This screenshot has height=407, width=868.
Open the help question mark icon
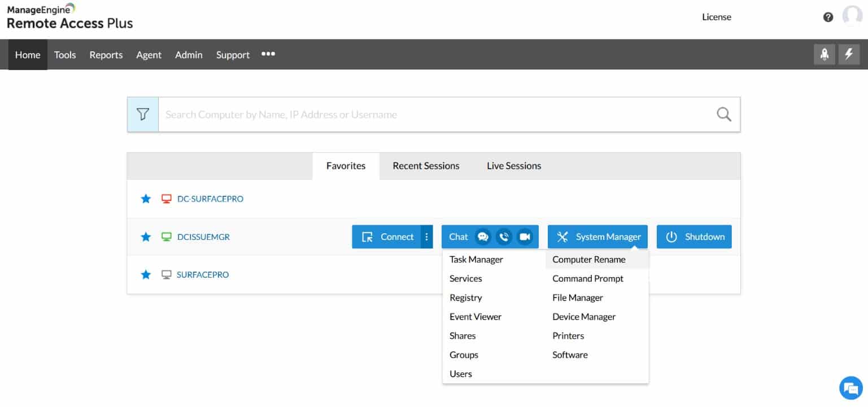828,17
